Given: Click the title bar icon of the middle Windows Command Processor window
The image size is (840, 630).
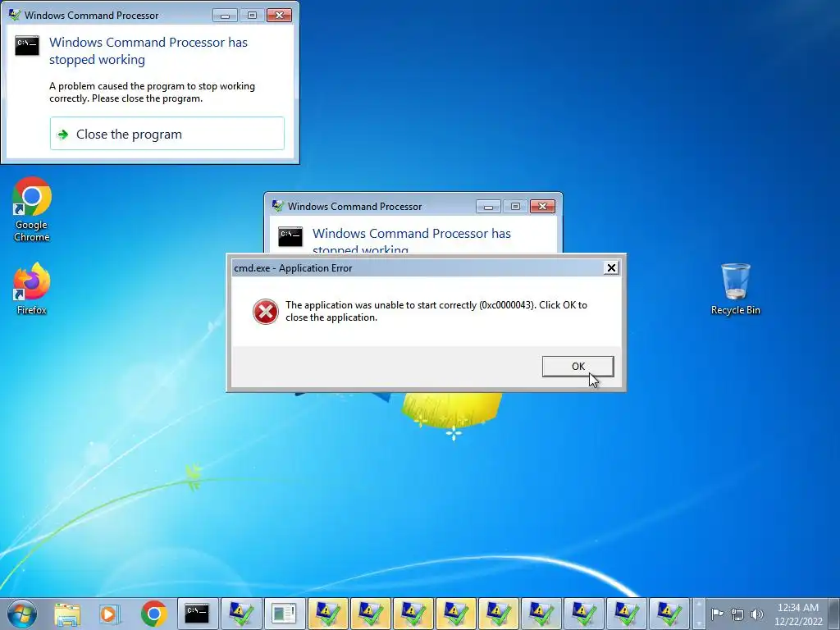Looking at the screenshot, I should pos(277,206).
